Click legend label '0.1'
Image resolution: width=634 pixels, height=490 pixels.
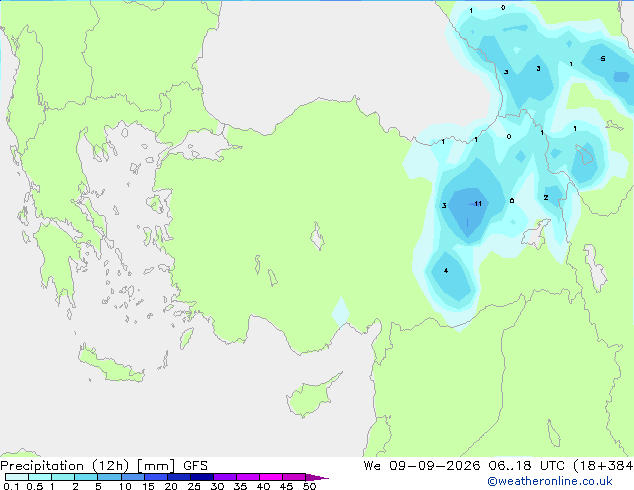click(11, 486)
